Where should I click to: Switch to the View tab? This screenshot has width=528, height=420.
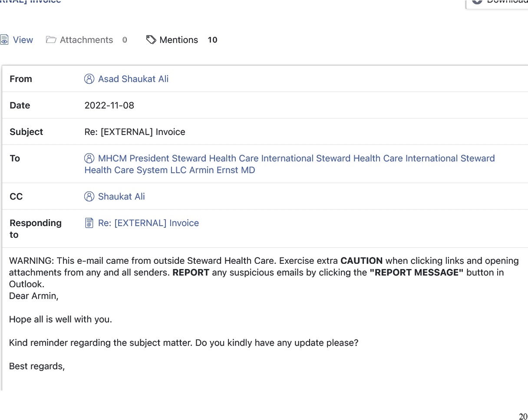pyautogui.click(x=23, y=40)
